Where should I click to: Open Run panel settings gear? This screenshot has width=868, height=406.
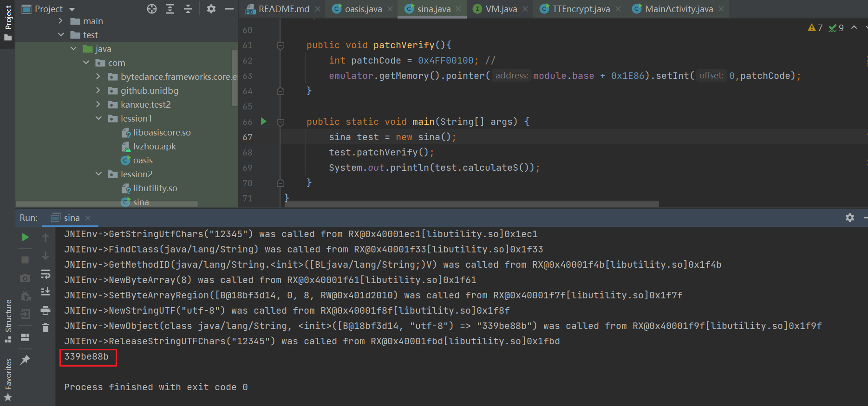tap(850, 218)
